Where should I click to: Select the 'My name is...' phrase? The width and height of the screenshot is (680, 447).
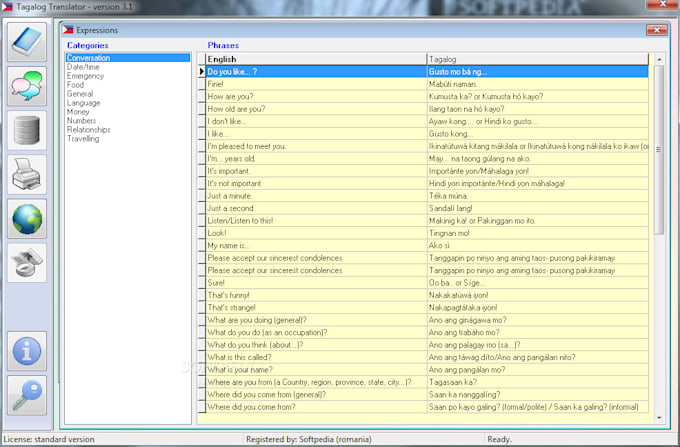coord(316,245)
